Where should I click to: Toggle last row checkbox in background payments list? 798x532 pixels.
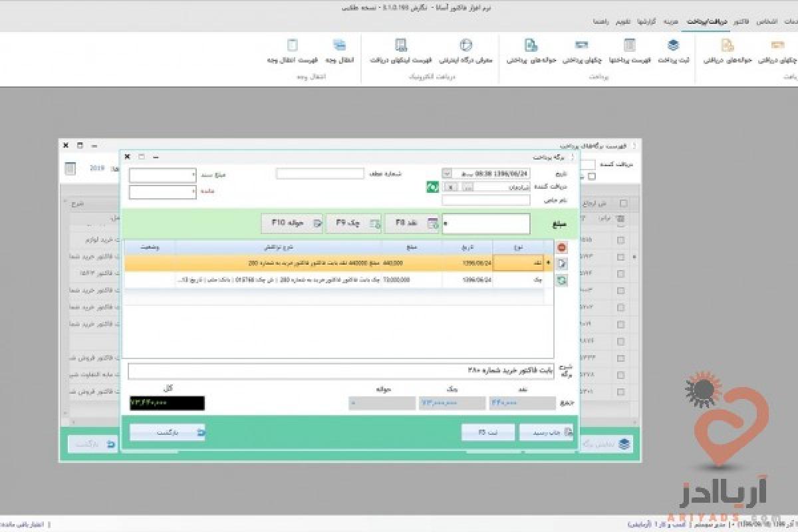pos(620,391)
